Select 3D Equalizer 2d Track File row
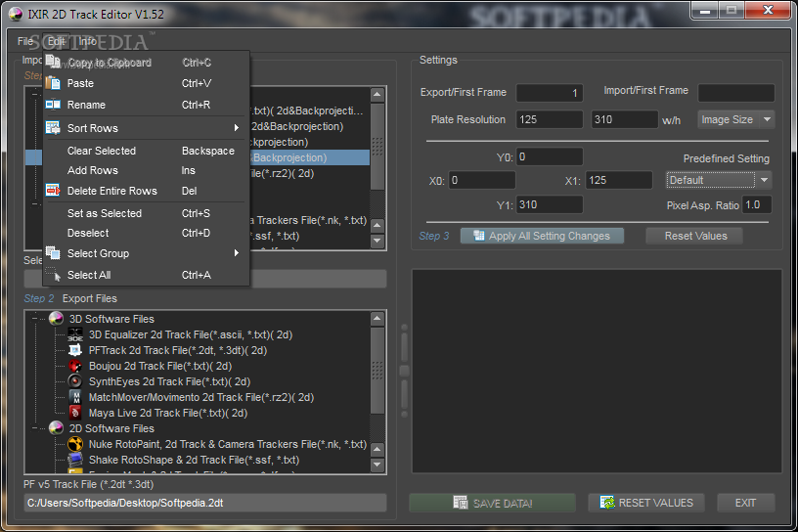 pos(191,334)
